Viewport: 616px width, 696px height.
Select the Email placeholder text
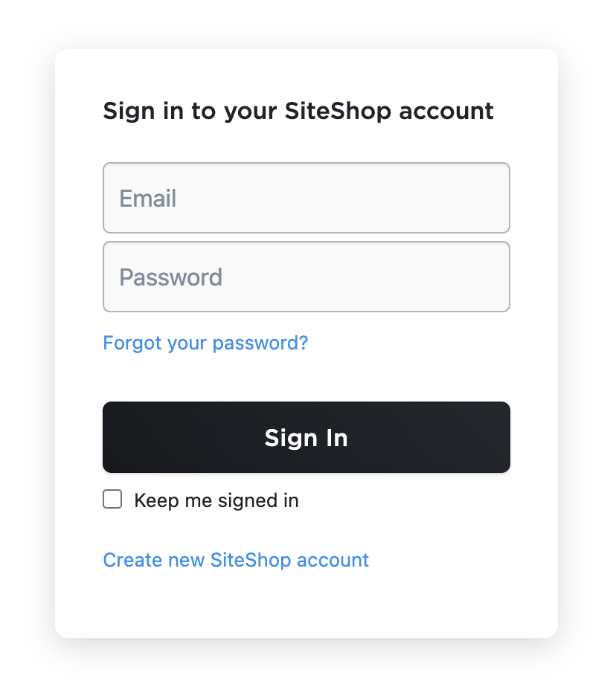(x=148, y=198)
